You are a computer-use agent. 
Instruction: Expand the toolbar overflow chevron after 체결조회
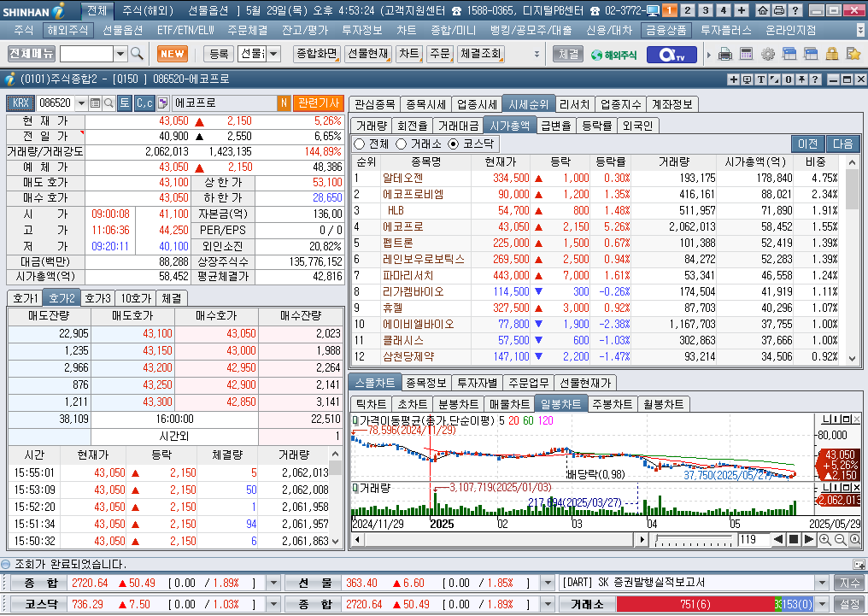click(537, 54)
